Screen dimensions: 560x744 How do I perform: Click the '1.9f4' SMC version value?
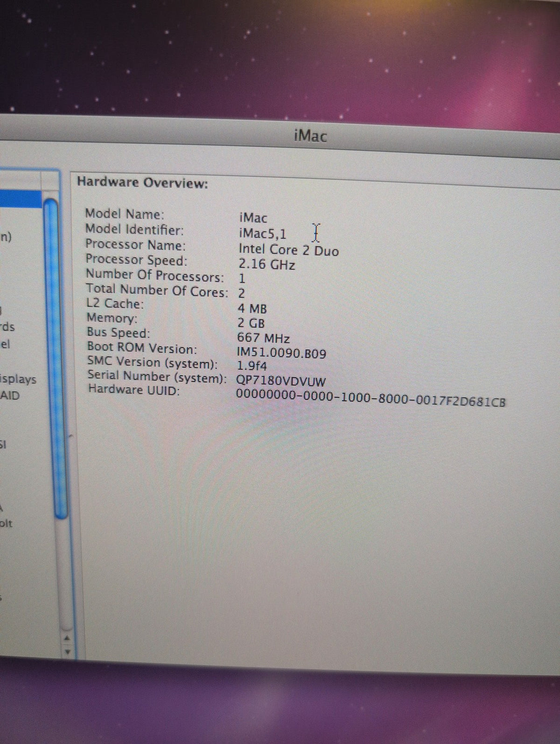pyautogui.click(x=252, y=366)
